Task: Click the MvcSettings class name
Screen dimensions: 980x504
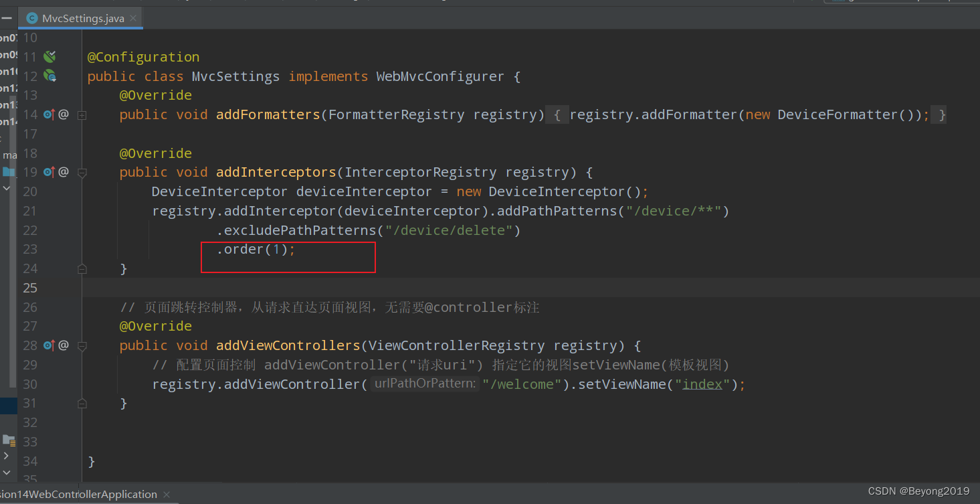Action: [x=235, y=76]
